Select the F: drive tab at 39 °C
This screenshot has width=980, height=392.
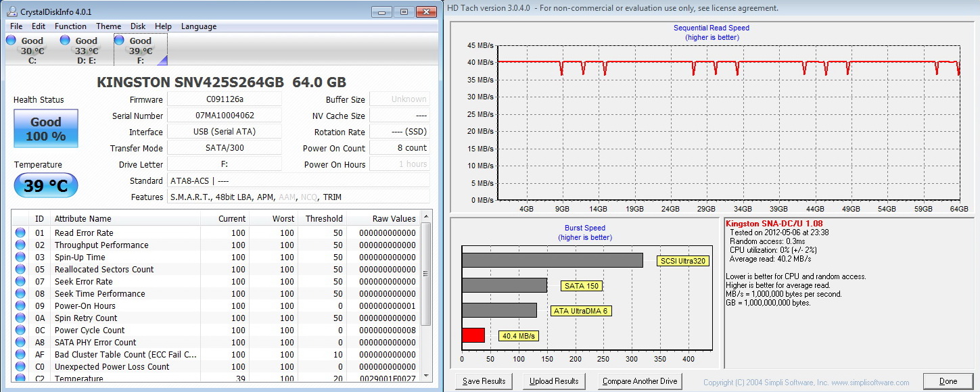(140, 50)
